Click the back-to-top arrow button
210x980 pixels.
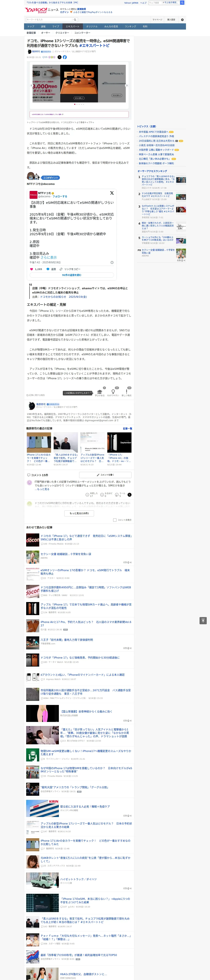[203, 621]
